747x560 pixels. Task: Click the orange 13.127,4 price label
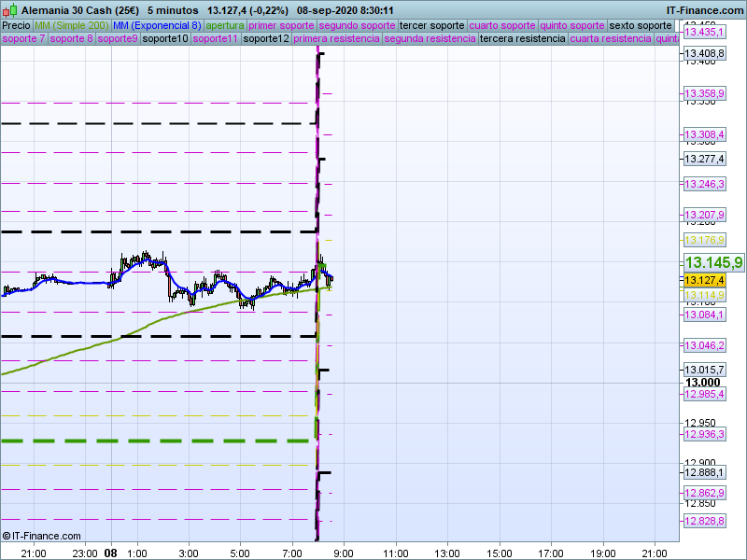pos(705,280)
